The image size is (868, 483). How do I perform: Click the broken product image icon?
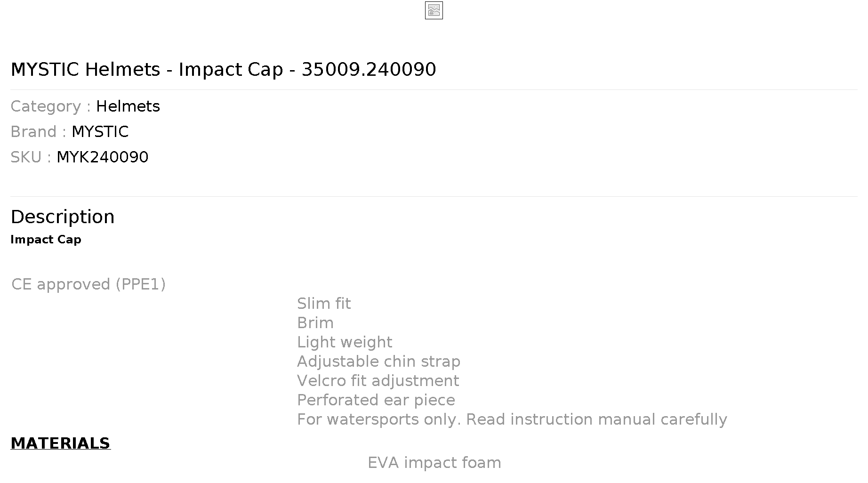434,10
